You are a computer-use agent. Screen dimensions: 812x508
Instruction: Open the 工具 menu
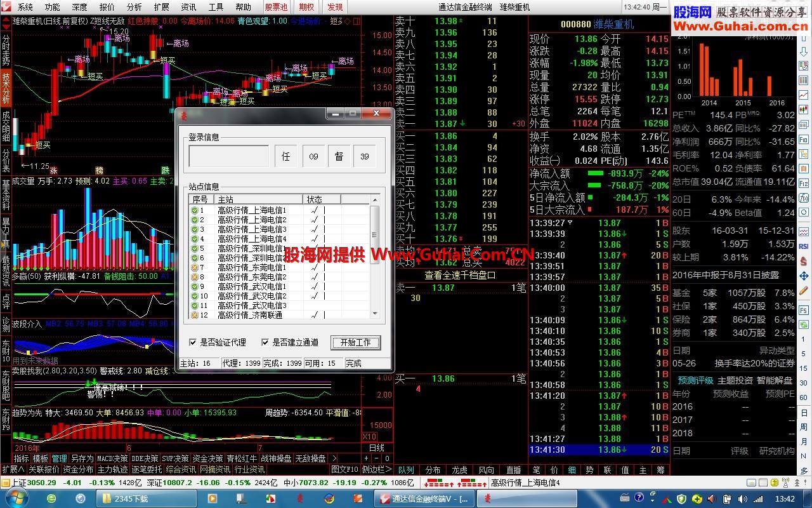pyautogui.click(x=216, y=7)
